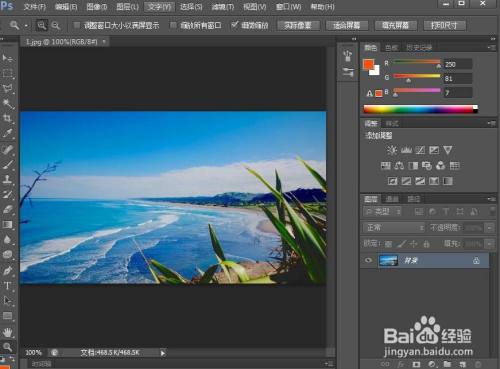Select the Path Selection tool

coord(7,300)
